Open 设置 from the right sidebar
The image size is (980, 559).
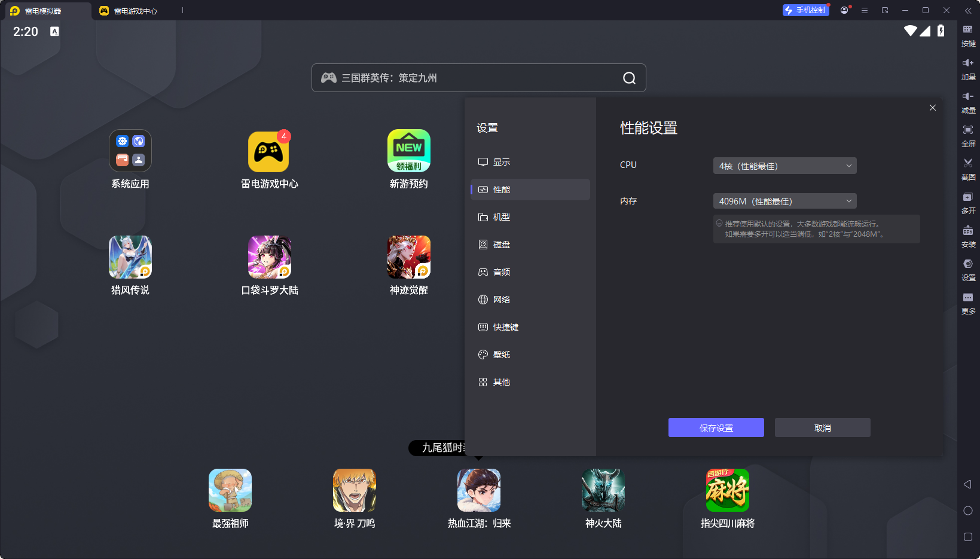(x=968, y=270)
